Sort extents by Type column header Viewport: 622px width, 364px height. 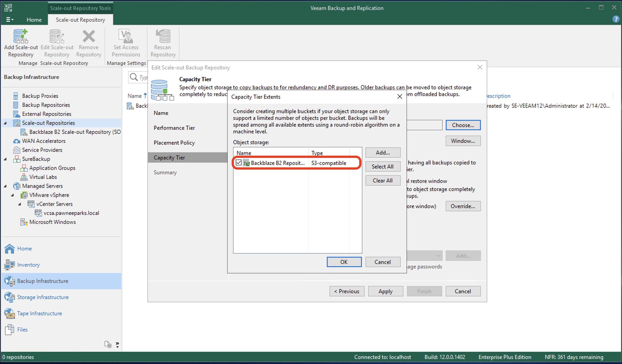tap(329, 153)
